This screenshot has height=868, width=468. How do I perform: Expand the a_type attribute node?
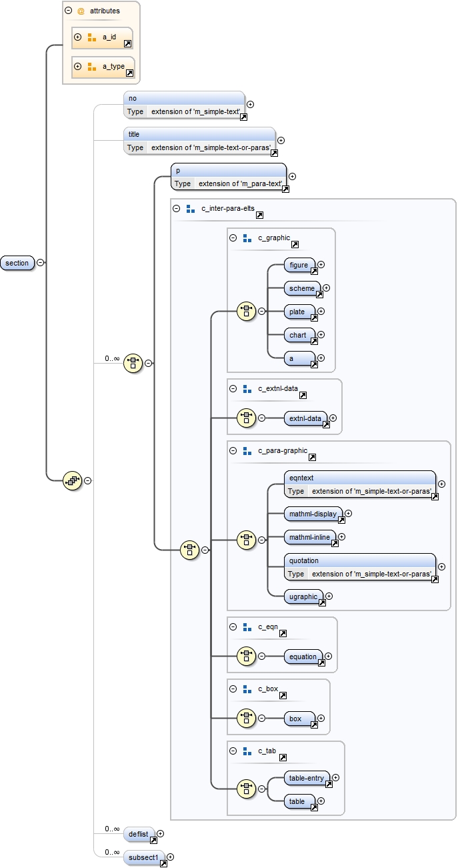point(78,66)
